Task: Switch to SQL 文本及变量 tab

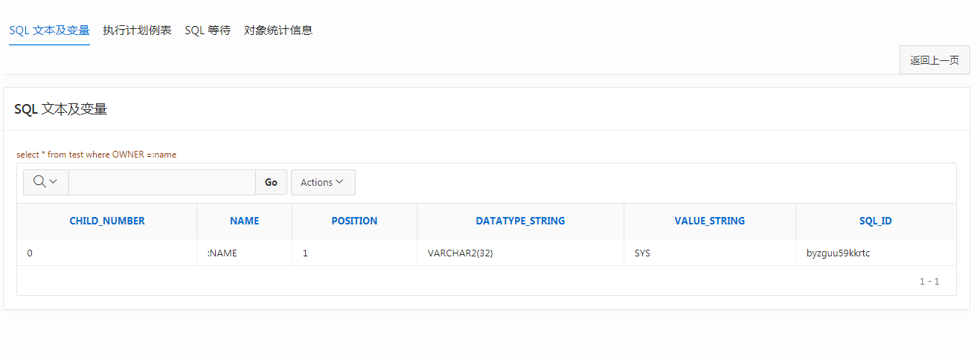Action: 49,30
